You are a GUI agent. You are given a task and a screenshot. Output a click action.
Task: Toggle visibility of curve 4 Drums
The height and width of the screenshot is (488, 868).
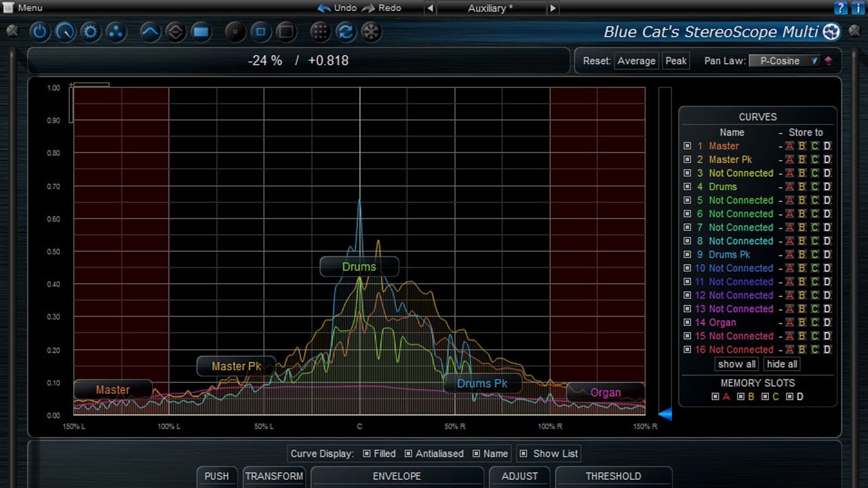click(x=687, y=186)
